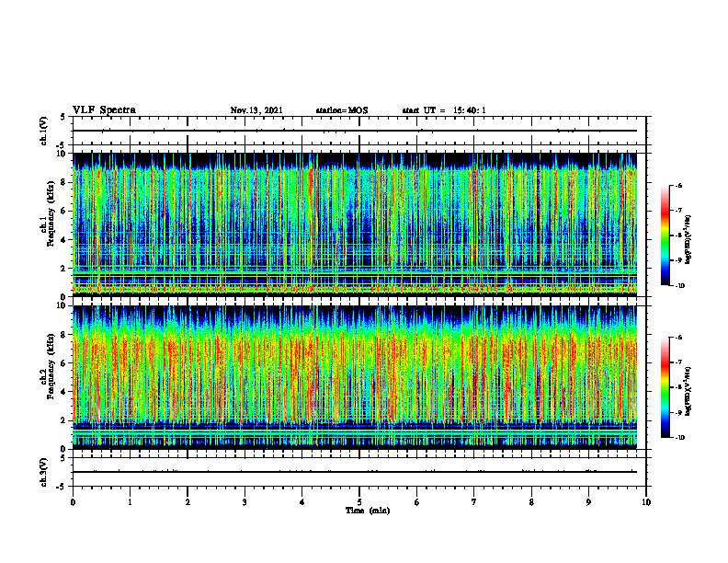Click the ch.2 spectrogram color scale bar
This screenshot has width=728, height=563.
[x=665, y=387]
